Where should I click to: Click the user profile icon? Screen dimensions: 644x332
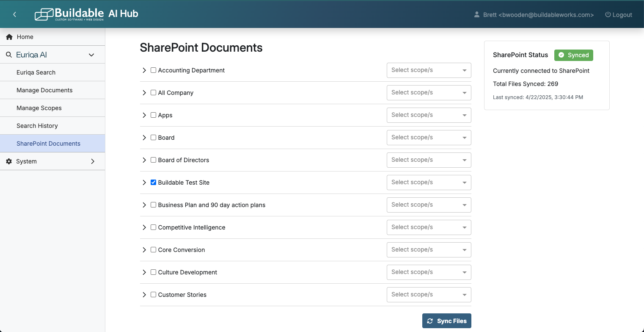point(477,14)
